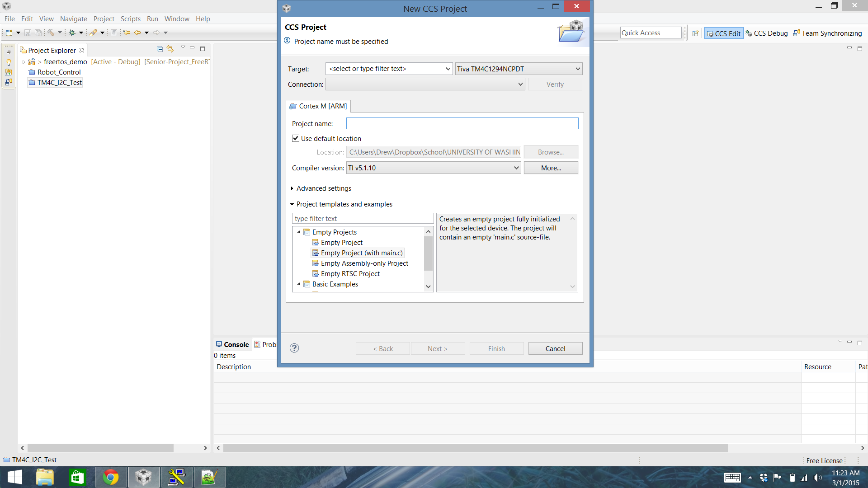Switch to CCS Debug perspective
This screenshot has width=868, height=488.
point(767,33)
